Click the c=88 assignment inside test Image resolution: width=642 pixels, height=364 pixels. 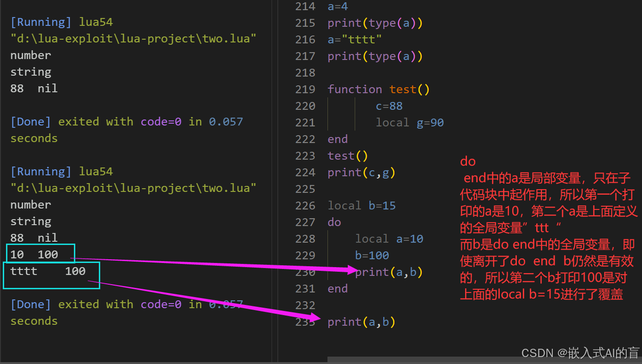click(x=389, y=106)
